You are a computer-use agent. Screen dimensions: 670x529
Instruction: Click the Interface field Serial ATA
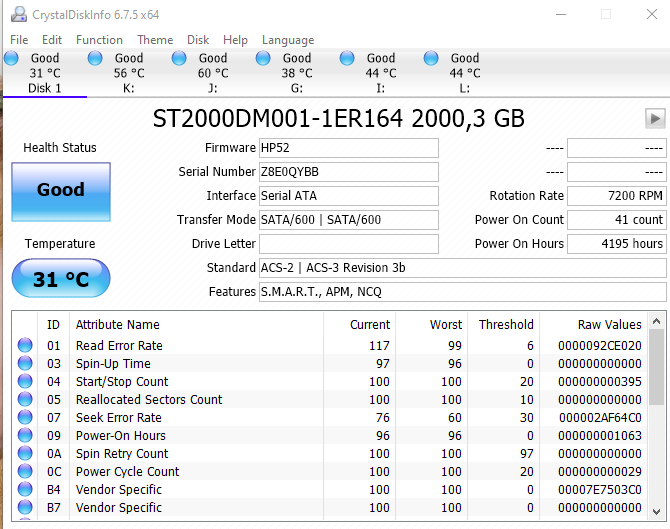point(349,196)
